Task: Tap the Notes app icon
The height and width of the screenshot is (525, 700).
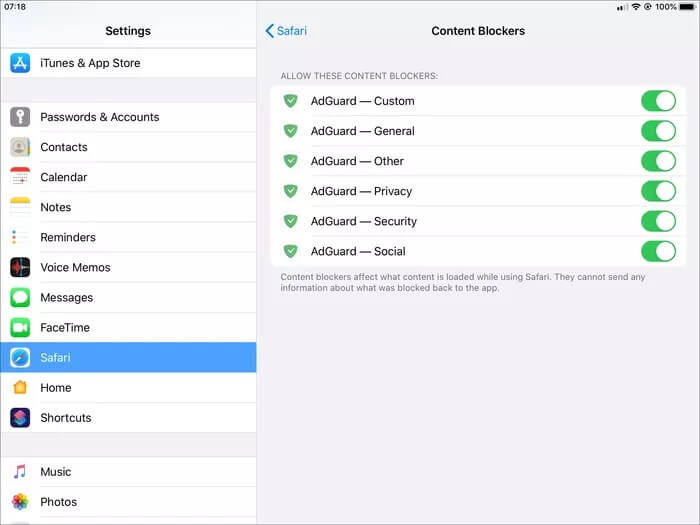Action: coord(20,207)
